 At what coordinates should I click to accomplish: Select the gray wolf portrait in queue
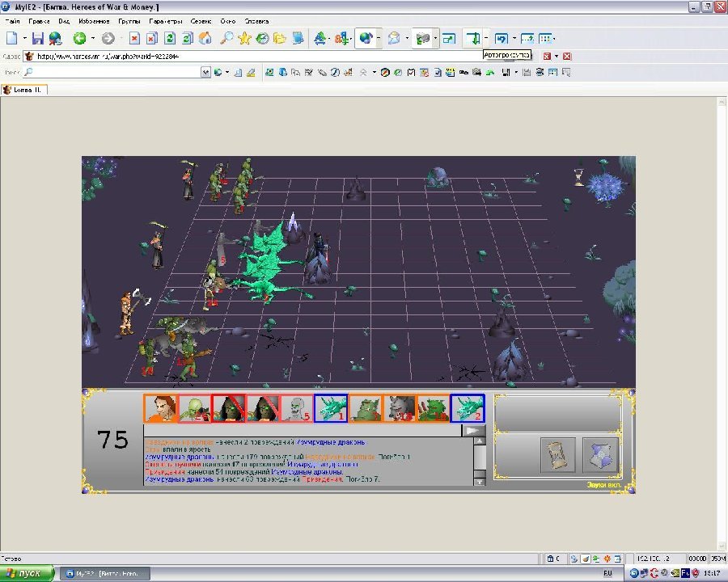[400, 408]
